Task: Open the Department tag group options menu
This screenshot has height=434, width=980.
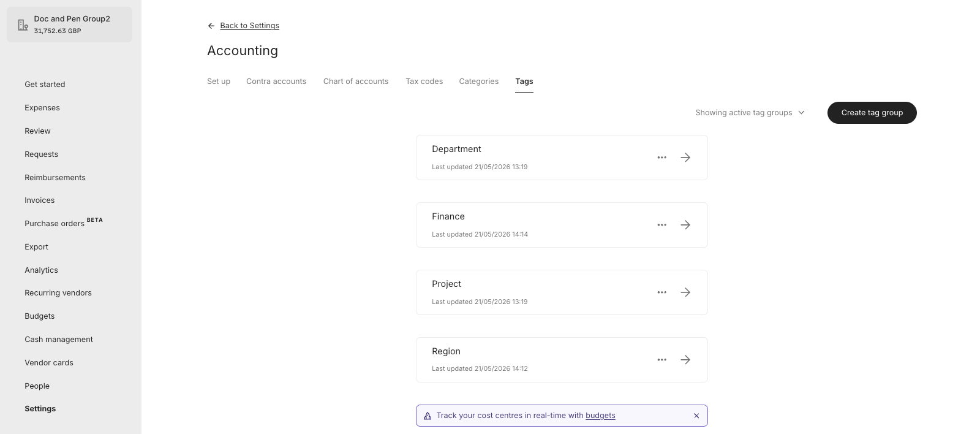Action: tap(661, 158)
